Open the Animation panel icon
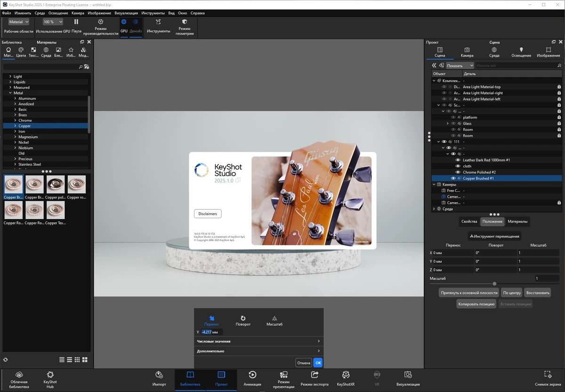The height and width of the screenshot is (392, 565). [252, 375]
